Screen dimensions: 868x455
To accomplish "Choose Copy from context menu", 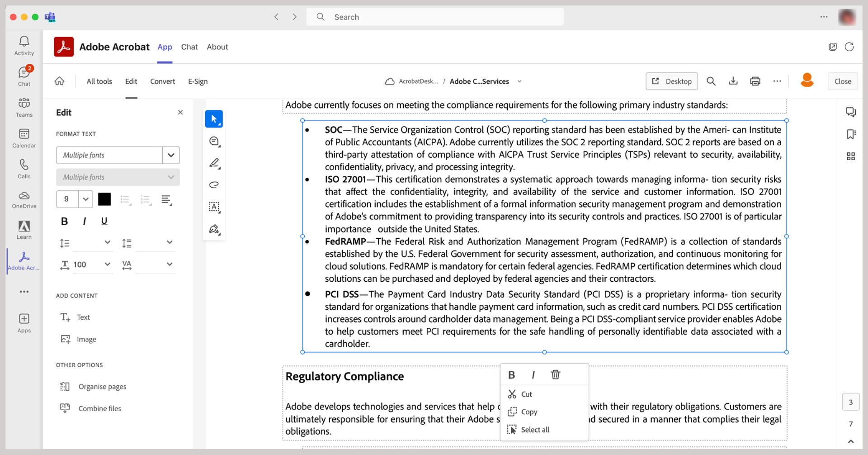I will tap(544, 412).
